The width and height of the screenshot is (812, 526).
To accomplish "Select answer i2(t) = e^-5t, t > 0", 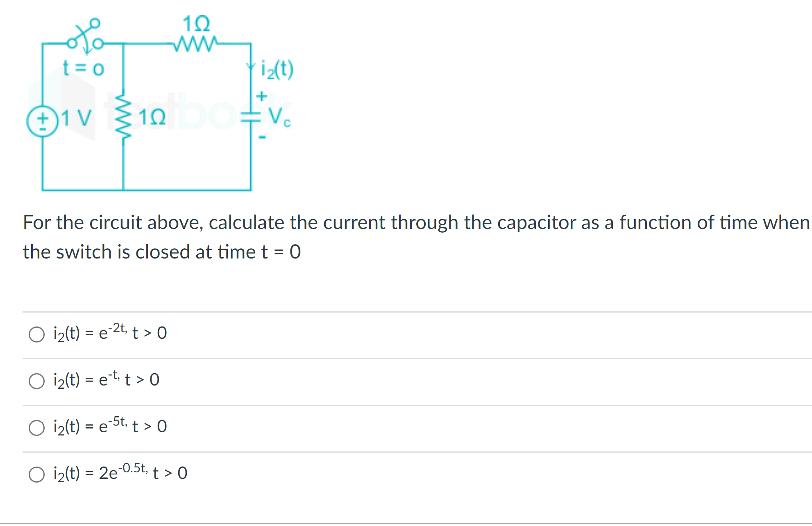I will tap(37, 428).
